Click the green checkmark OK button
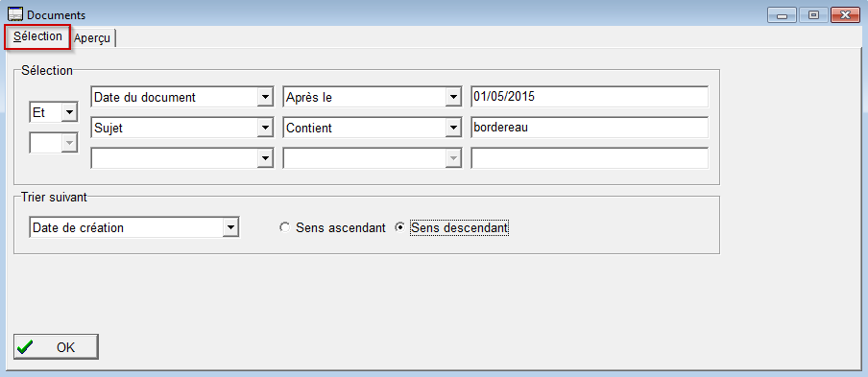868x377 pixels. 56,347
